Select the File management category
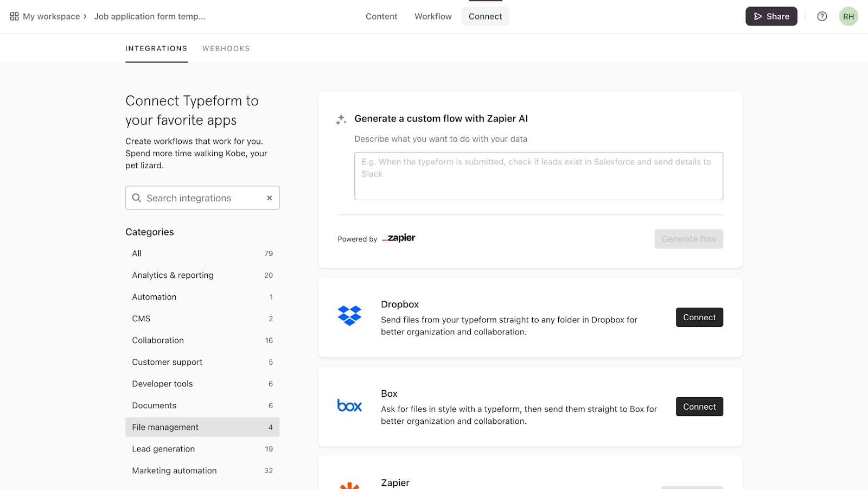Screen dimensions: 868x489 coord(202,427)
